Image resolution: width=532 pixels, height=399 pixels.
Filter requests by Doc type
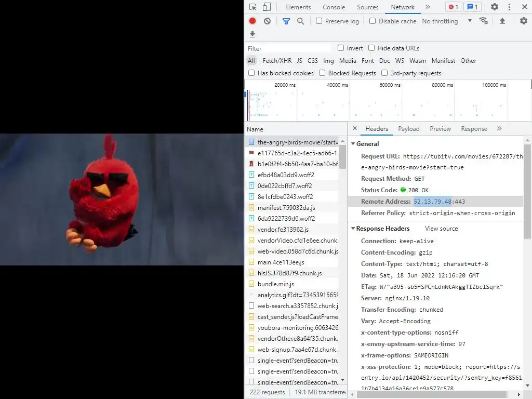tap(384, 61)
